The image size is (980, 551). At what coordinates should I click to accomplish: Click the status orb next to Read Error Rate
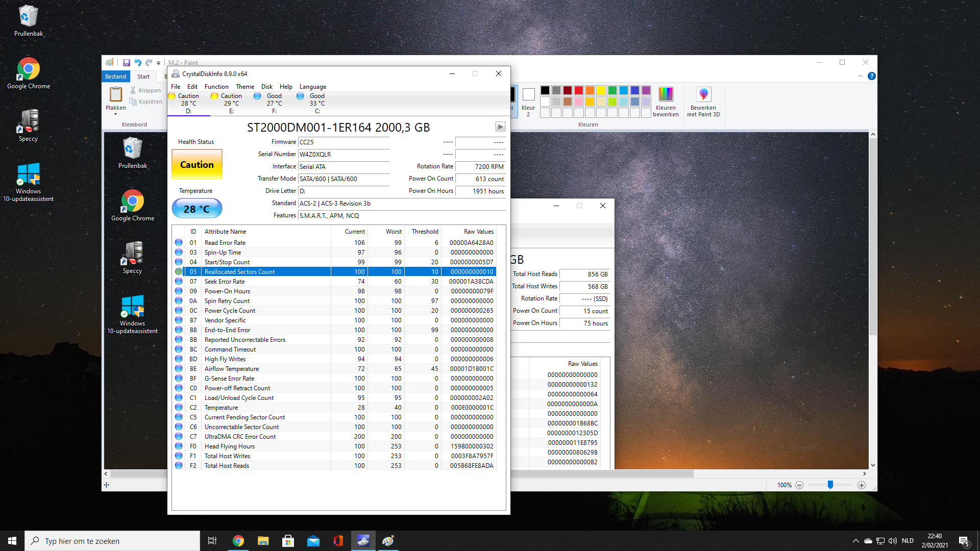click(179, 242)
